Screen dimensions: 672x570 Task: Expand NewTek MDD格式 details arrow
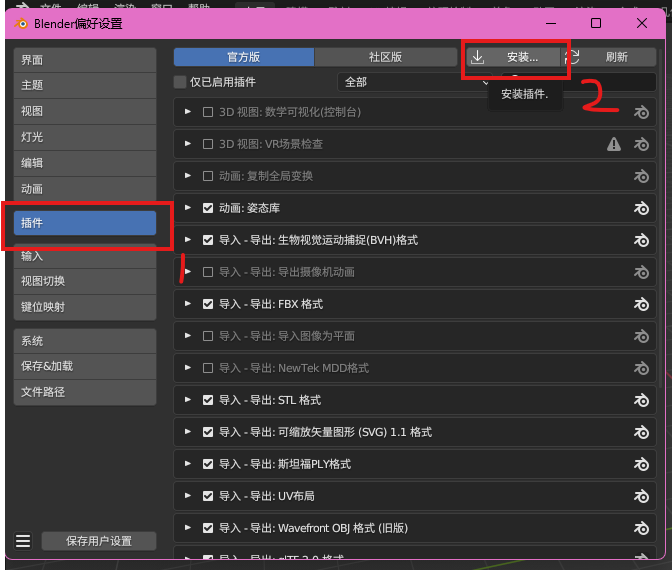pos(188,367)
